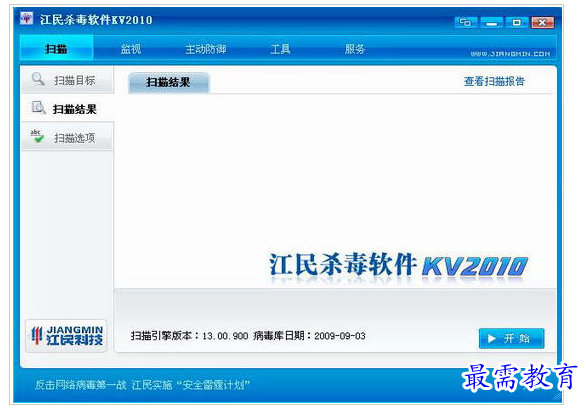This screenshot has width=586, height=408.
Task: Click the 病毒库日期 2009-09-03 text
Action: tap(309, 336)
